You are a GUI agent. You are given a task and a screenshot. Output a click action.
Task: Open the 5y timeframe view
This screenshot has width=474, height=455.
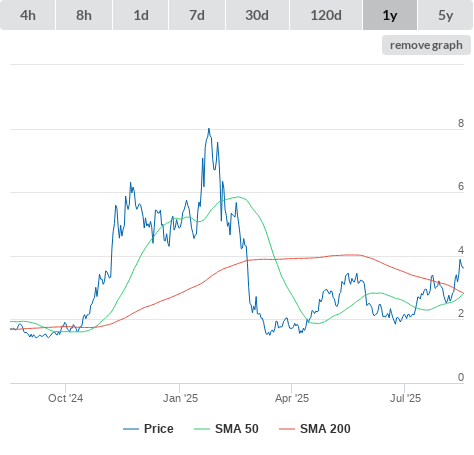pos(446,15)
